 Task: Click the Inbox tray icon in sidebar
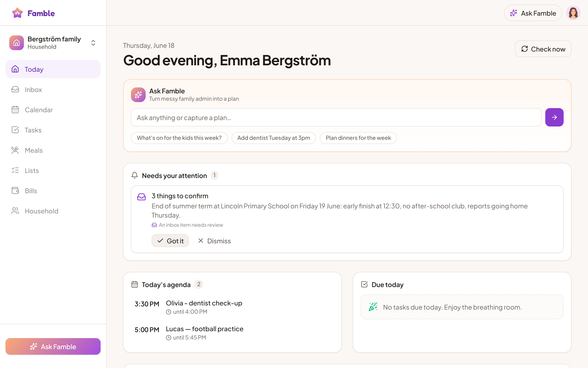click(x=15, y=89)
